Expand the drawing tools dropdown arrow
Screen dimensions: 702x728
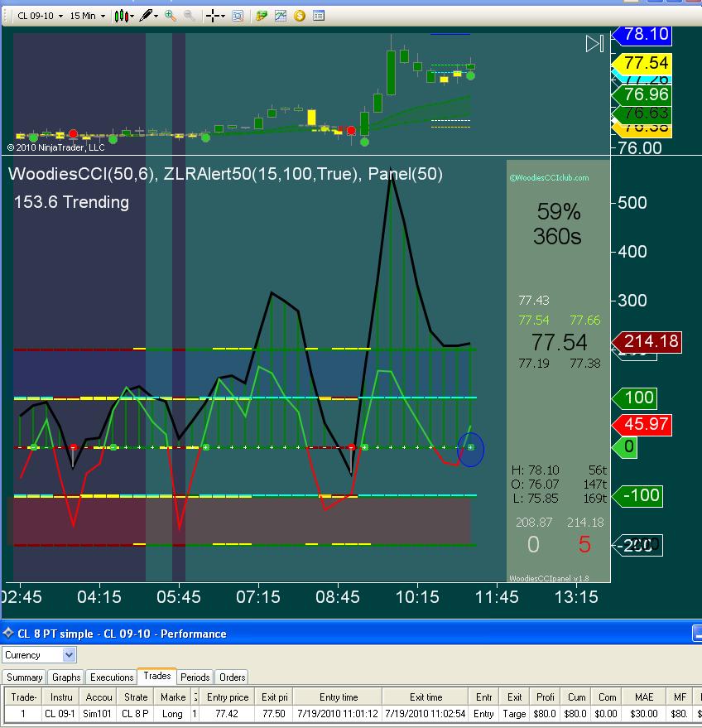156,17
